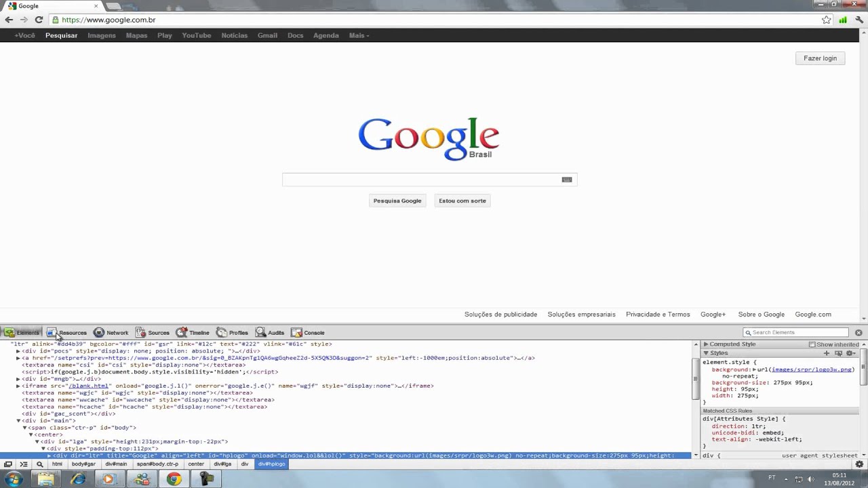
Task: Open the Mais dropdown menu
Action: tap(359, 35)
